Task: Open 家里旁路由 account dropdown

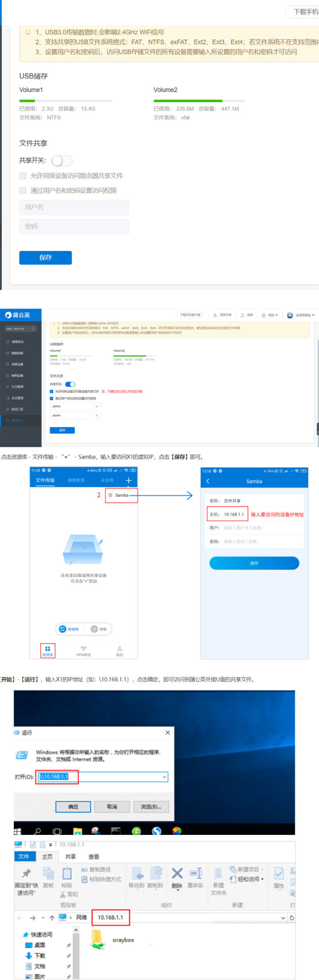Action: pos(301,315)
